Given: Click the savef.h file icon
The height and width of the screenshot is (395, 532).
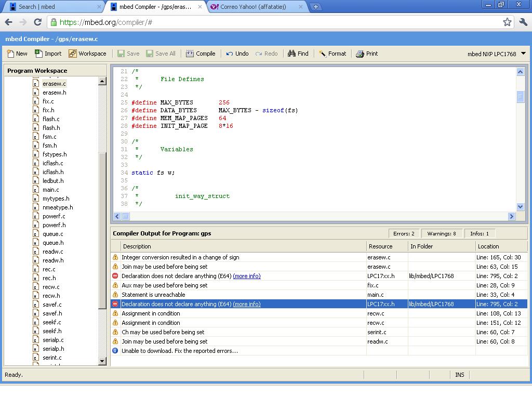Looking at the screenshot, I should 36,313.
